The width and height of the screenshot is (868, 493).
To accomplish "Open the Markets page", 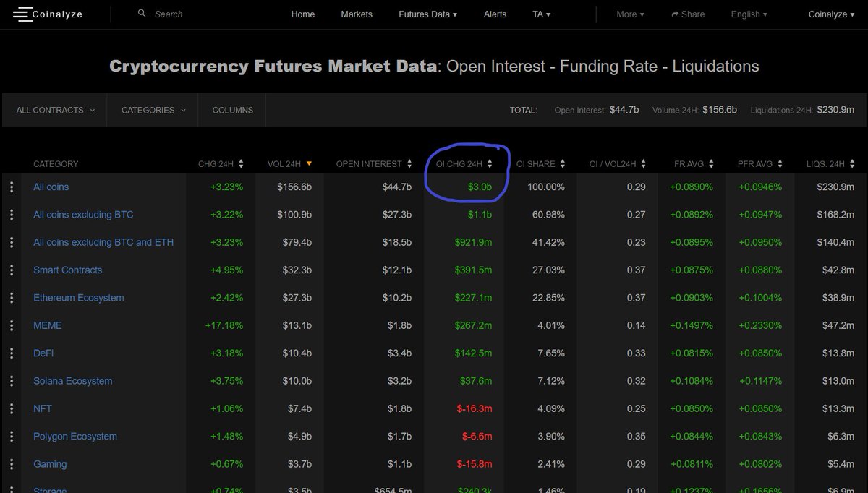I will coord(357,14).
